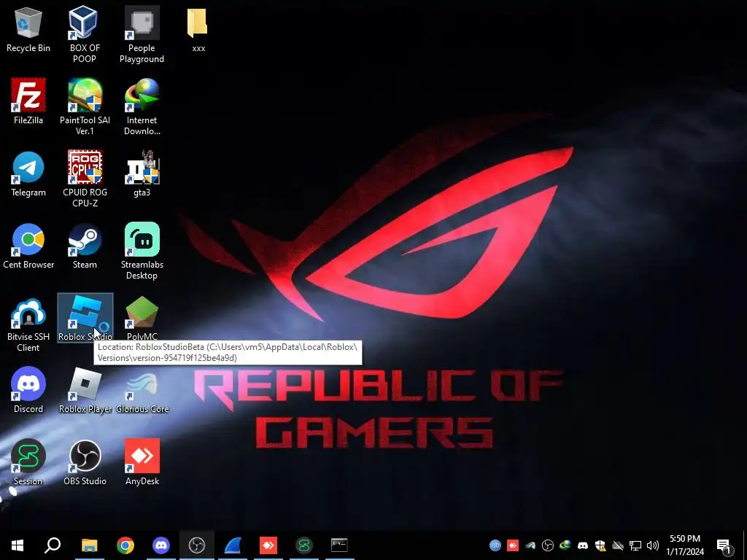
Task: Open the Discord system tray icon
Action: [583, 545]
